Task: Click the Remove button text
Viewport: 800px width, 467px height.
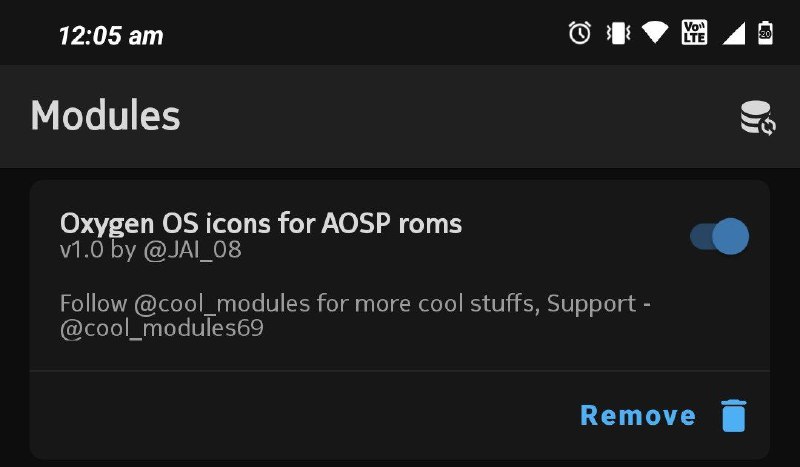Action: tap(638, 415)
